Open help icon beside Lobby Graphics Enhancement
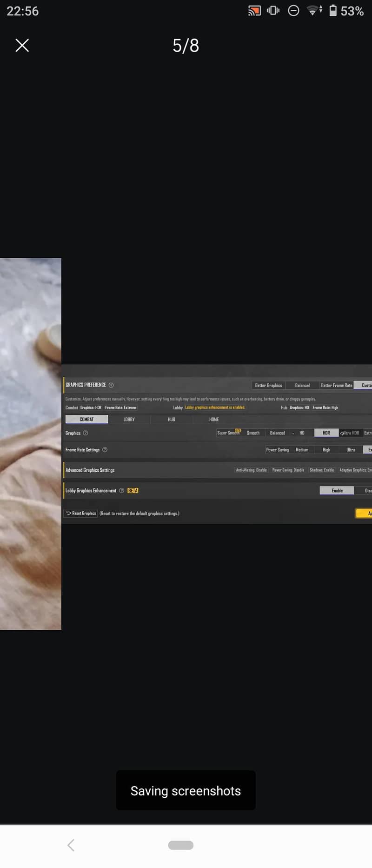The image size is (372, 868). click(122, 491)
